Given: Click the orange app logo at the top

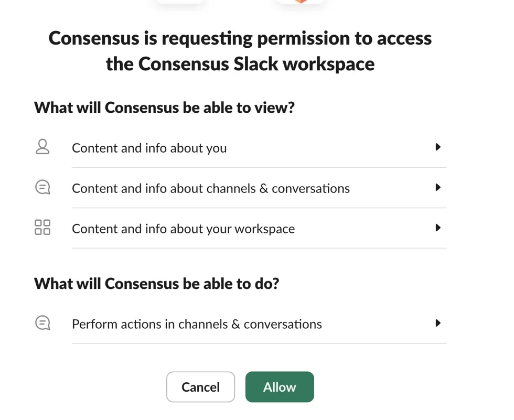Looking at the screenshot, I should (x=301, y=2).
